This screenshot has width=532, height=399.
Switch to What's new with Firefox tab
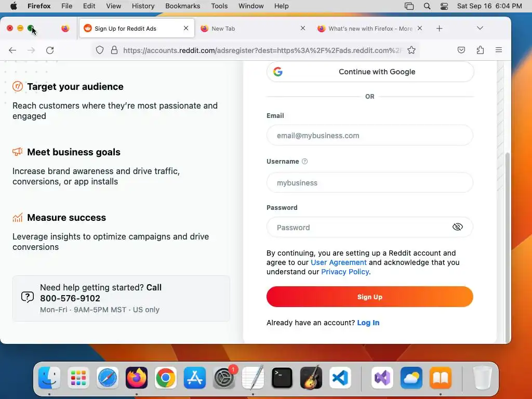coord(369,29)
